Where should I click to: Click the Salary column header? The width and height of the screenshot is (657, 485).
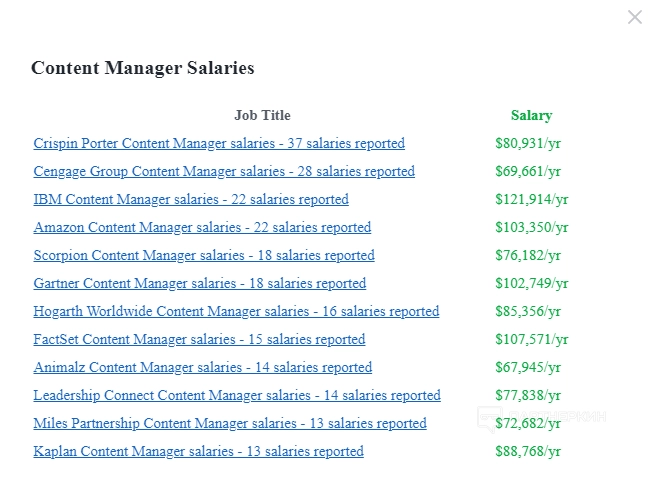point(531,116)
